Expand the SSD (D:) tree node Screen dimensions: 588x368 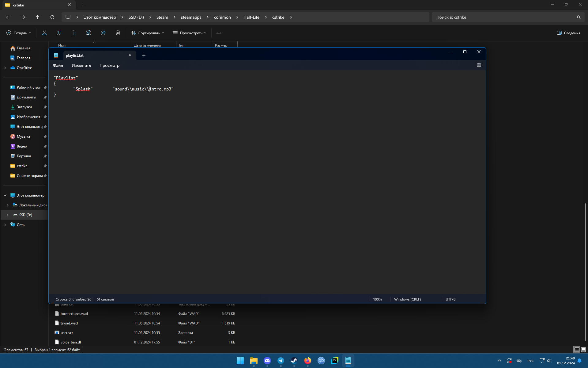(8, 215)
